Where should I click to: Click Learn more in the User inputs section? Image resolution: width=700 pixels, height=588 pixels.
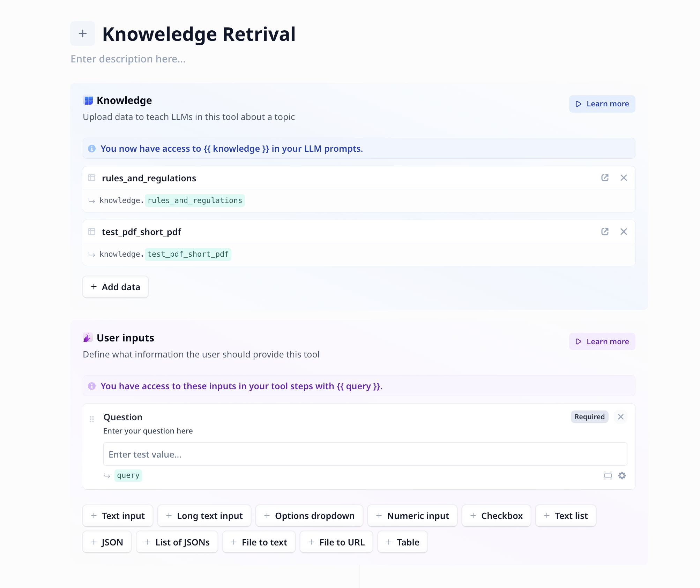click(602, 341)
